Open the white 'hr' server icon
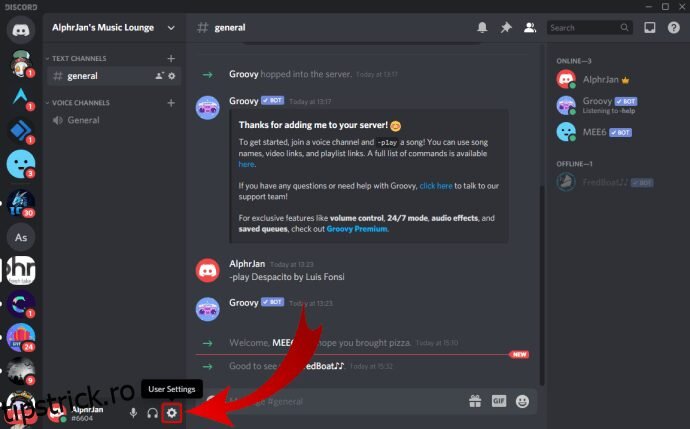 pyautogui.click(x=21, y=271)
